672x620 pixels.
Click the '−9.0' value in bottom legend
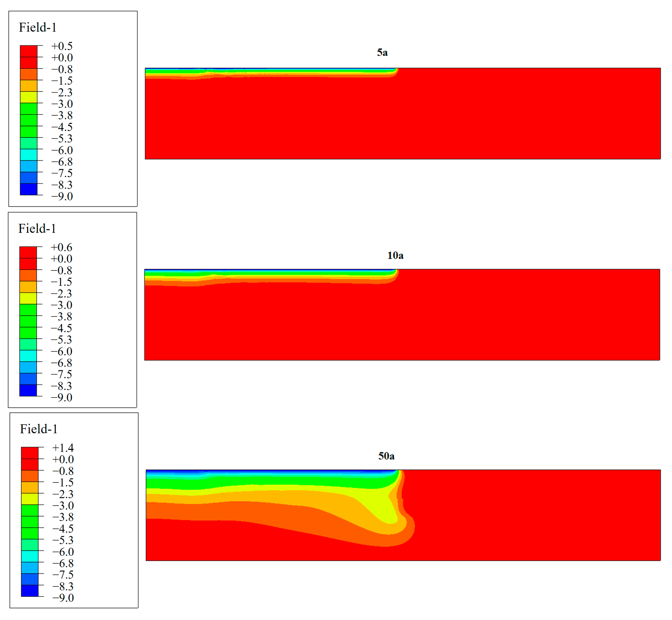63,598
